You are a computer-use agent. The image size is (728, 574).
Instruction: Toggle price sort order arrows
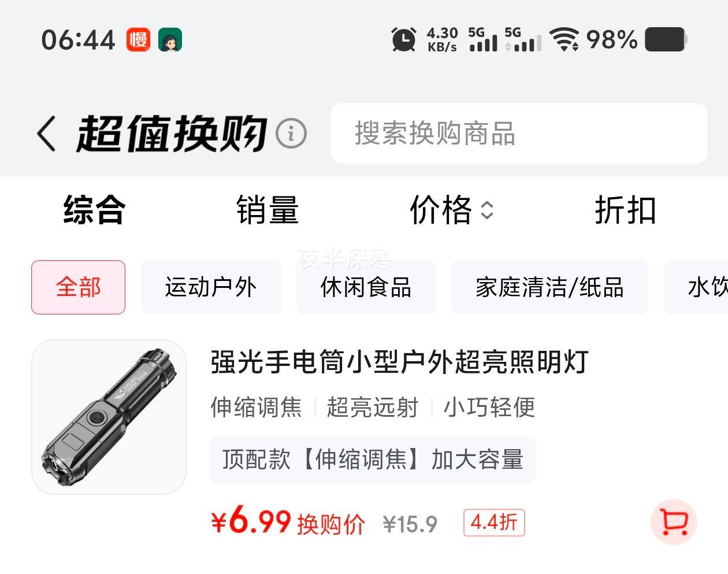click(x=487, y=210)
